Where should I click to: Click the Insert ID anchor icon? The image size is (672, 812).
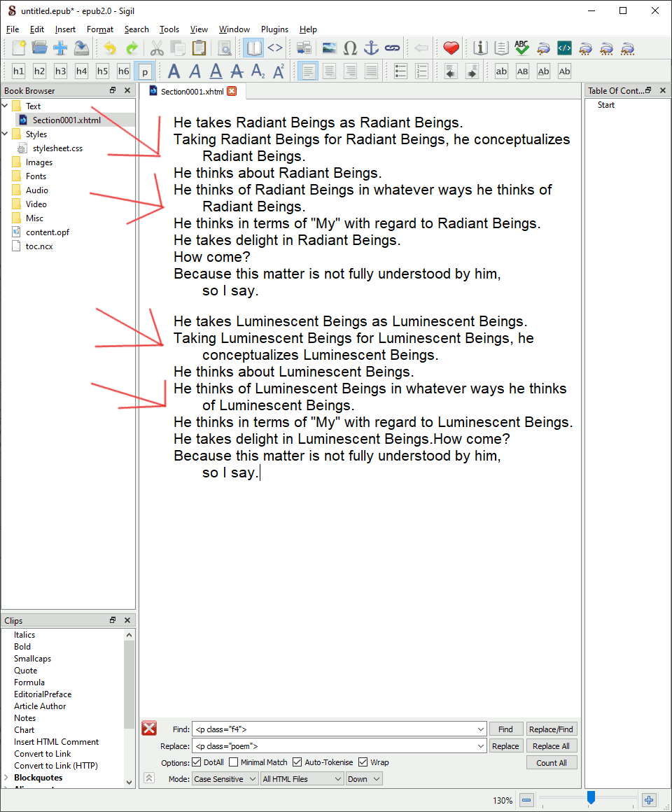pyautogui.click(x=371, y=48)
